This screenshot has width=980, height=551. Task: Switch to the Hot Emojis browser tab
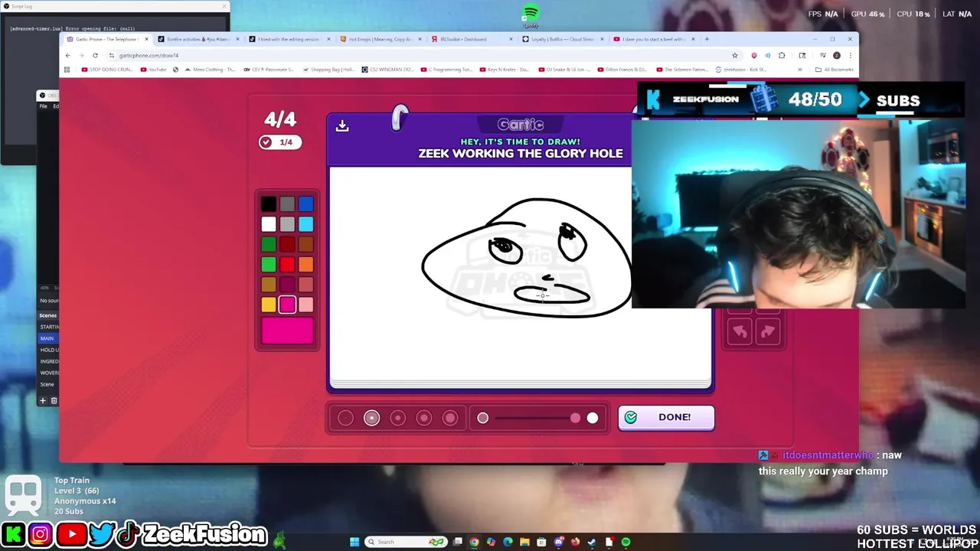pyautogui.click(x=381, y=39)
